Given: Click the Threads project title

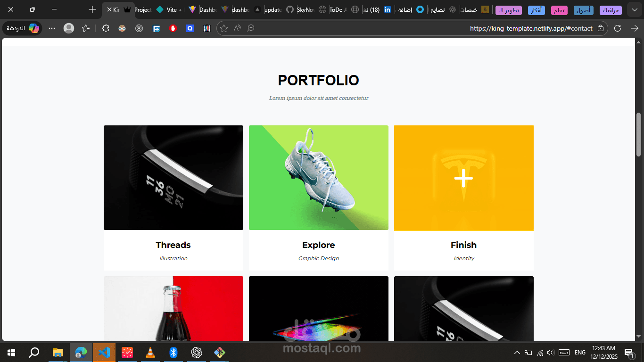Looking at the screenshot, I should coord(173,245).
